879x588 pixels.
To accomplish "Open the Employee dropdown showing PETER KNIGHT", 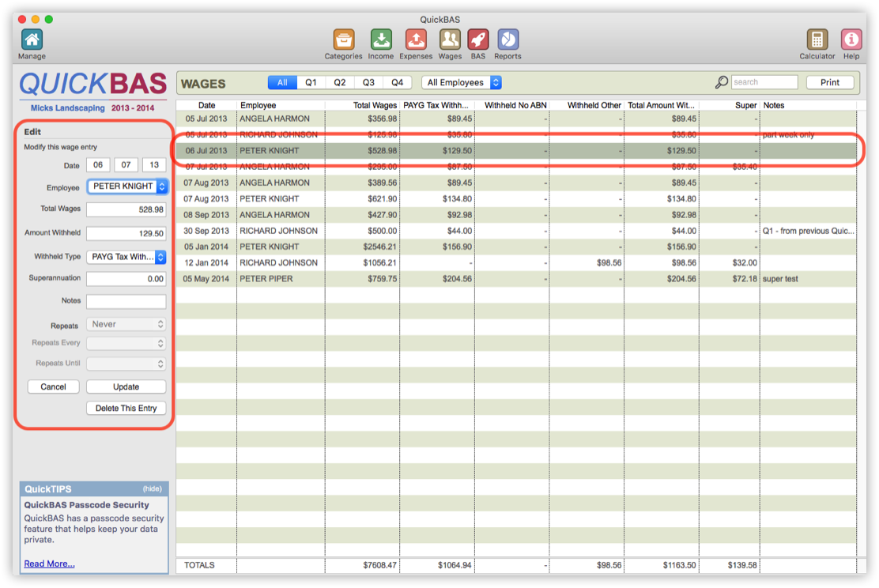I will pos(126,187).
